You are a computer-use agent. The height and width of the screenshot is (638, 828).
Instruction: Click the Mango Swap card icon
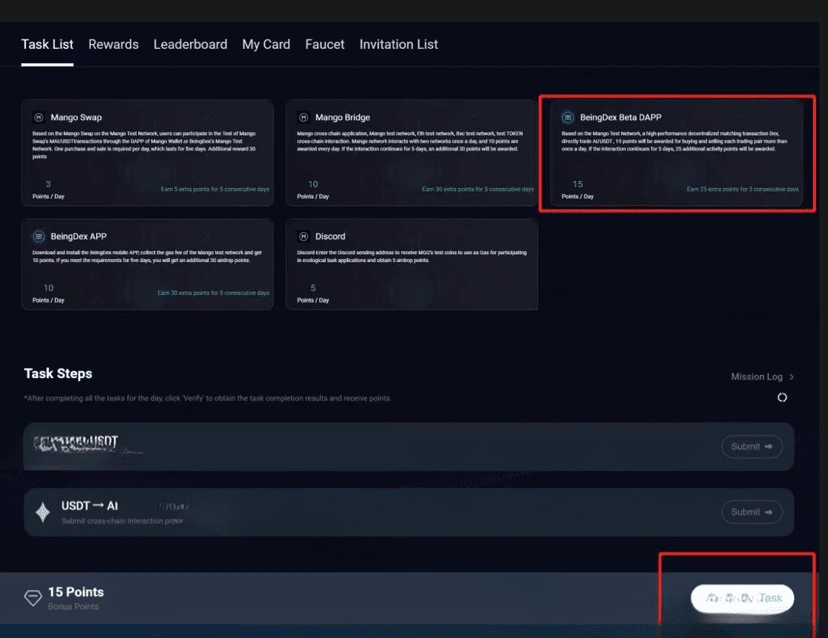(39, 117)
